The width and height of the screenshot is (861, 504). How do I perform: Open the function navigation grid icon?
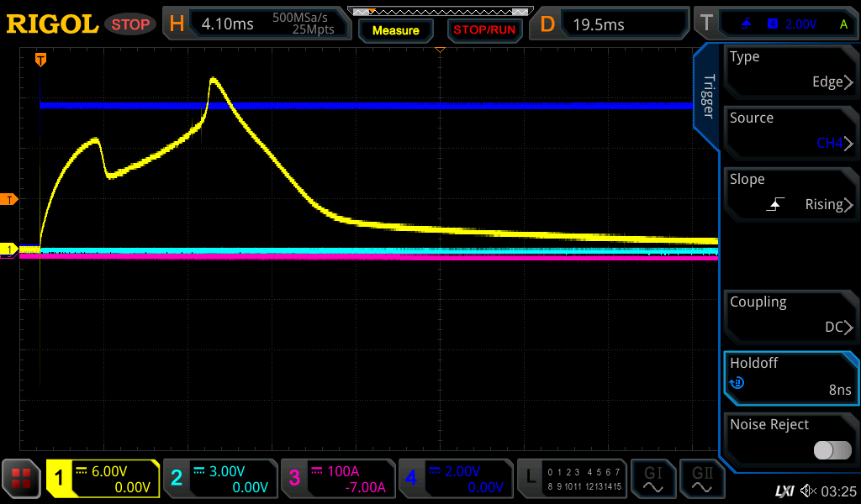(22, 479)
